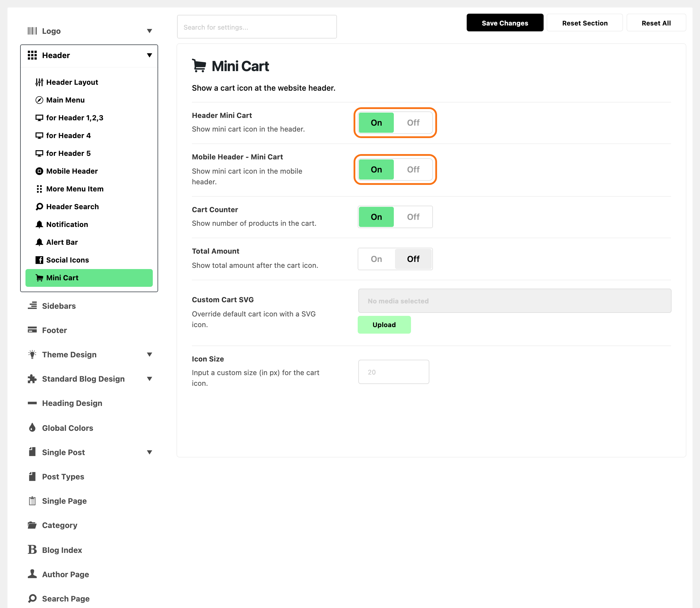Select On for Cart Counter
The height and width of the screenshot is (608, 700).
pyautogui.click(x=376, y=217)
